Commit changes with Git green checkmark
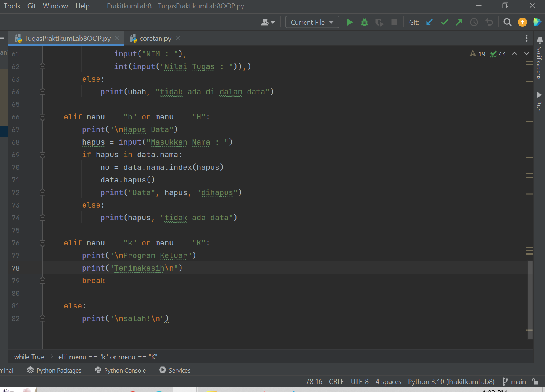The image size is (545, 392). pos(444,22)
